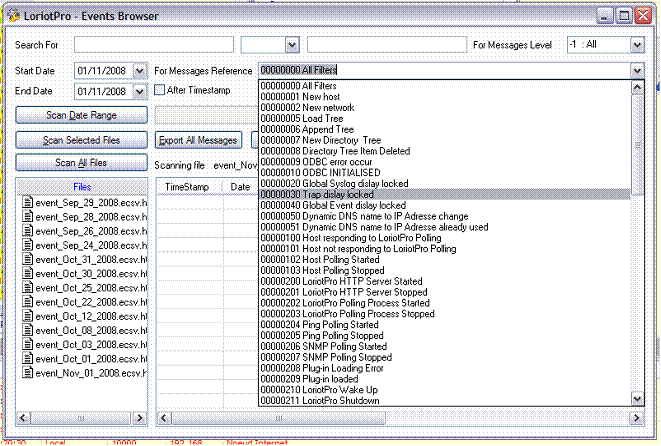Click the file icon next to event_Oct_03_2008
The image size is (661, 446).
tap(27, 344)
